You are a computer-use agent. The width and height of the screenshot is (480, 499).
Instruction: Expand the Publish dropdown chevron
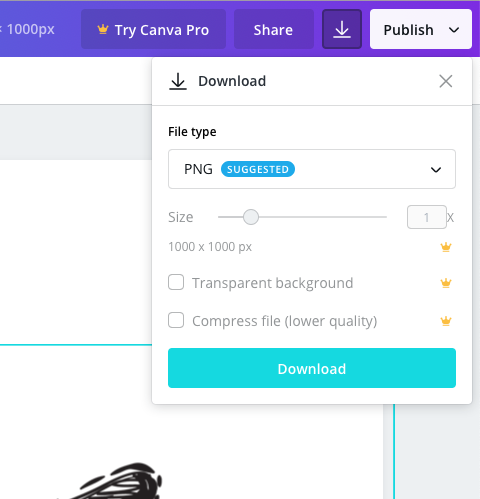click(x=454, y=30)
